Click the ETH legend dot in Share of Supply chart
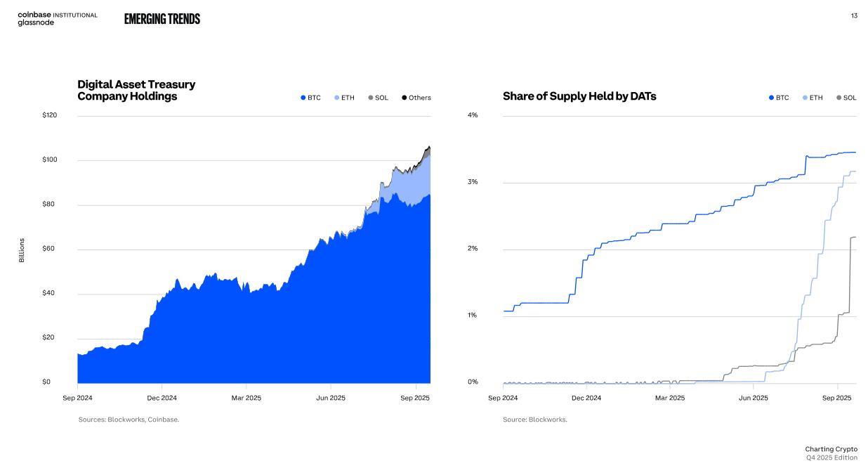 pyautogui.click(x=805, y=98)
